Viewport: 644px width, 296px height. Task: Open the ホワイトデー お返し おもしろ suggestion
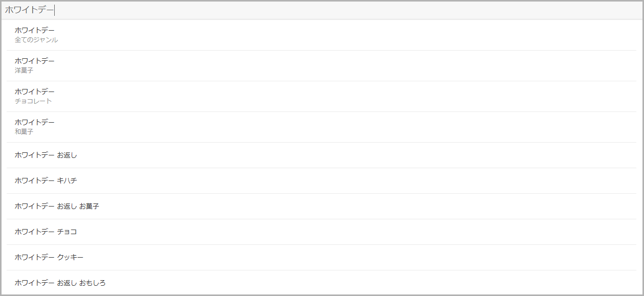[322, 283]
